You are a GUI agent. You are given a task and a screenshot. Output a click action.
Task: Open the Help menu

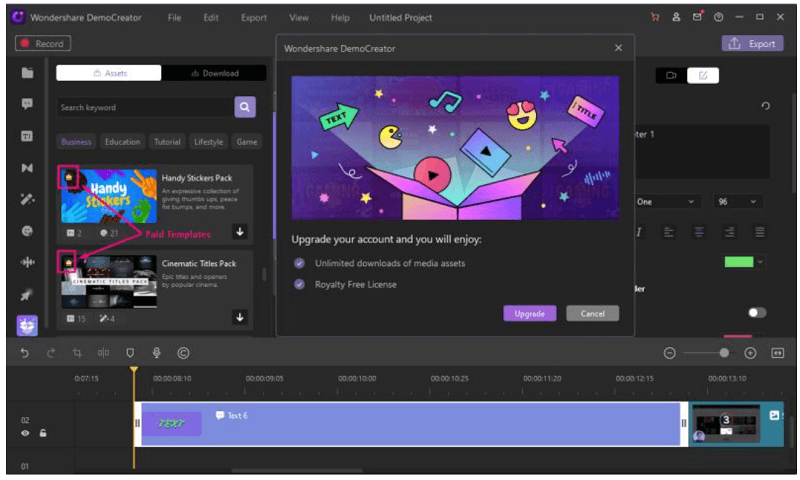click(340, 17)
